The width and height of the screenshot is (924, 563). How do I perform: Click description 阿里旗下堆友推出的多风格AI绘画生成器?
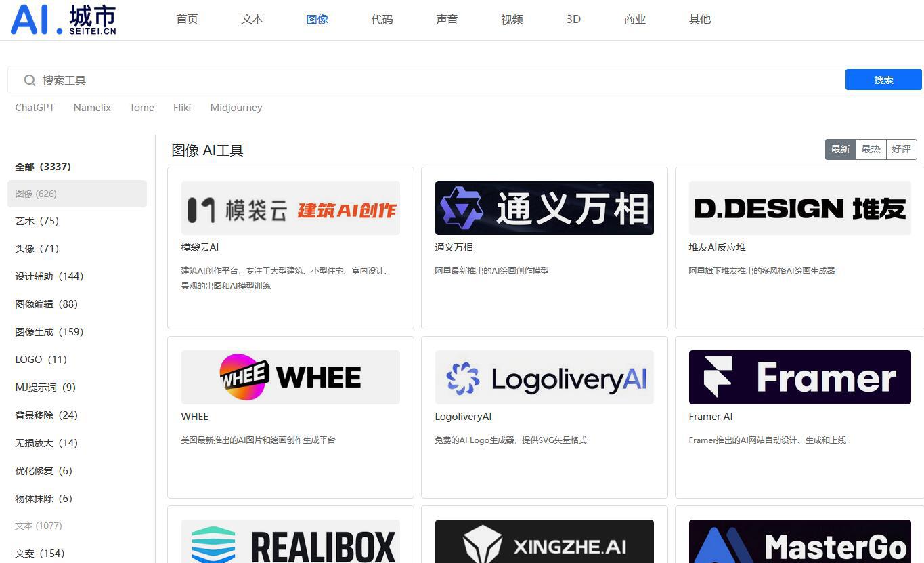762,271
